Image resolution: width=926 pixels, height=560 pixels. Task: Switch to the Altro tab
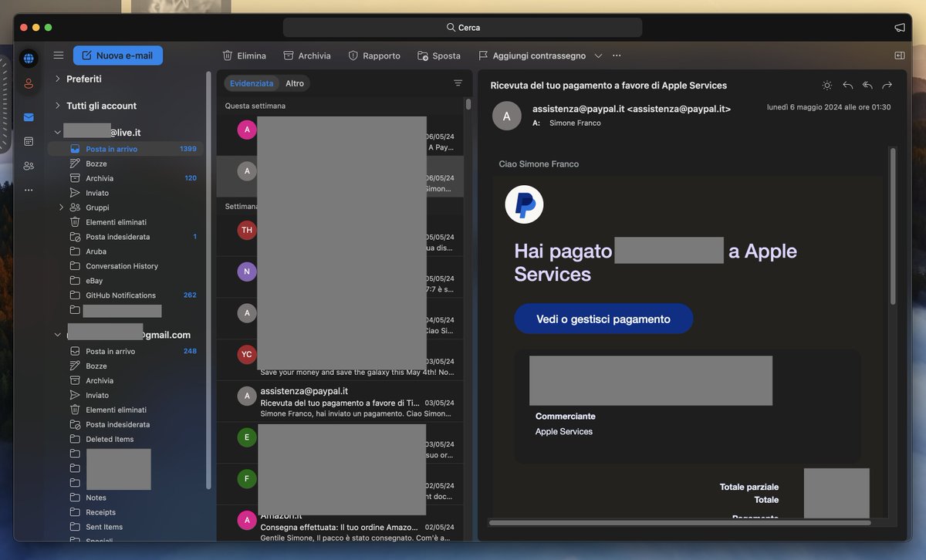295,83
